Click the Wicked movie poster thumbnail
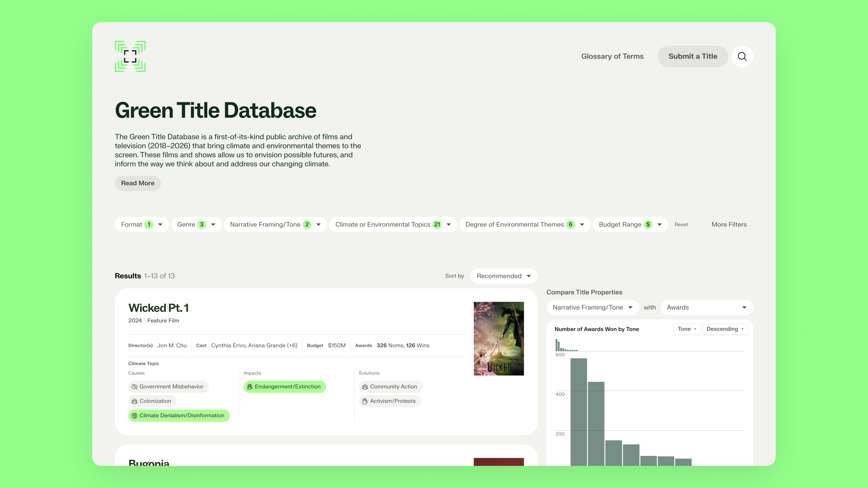The image size is (868, 488). click(x=499, y=338)
